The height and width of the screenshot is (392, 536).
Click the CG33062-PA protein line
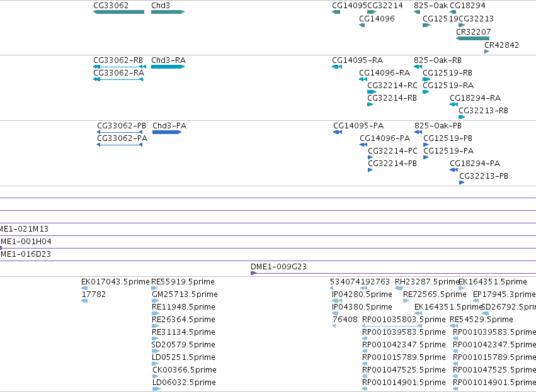click(x=120, y=145)
